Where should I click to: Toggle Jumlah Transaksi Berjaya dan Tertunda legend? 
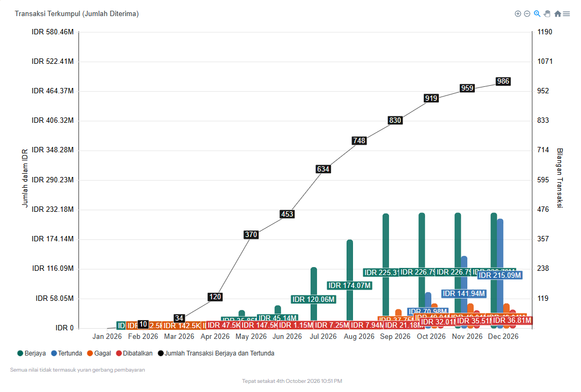216,353
